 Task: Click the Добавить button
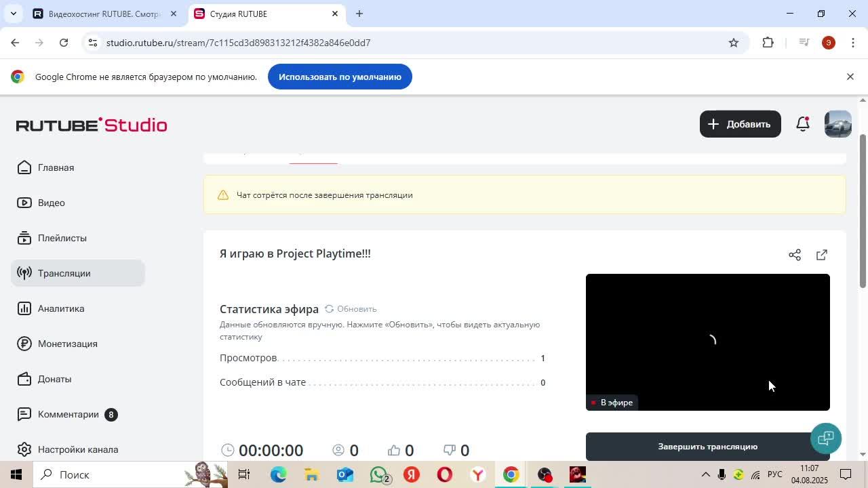pyautogui.click(x=740, y=124)
